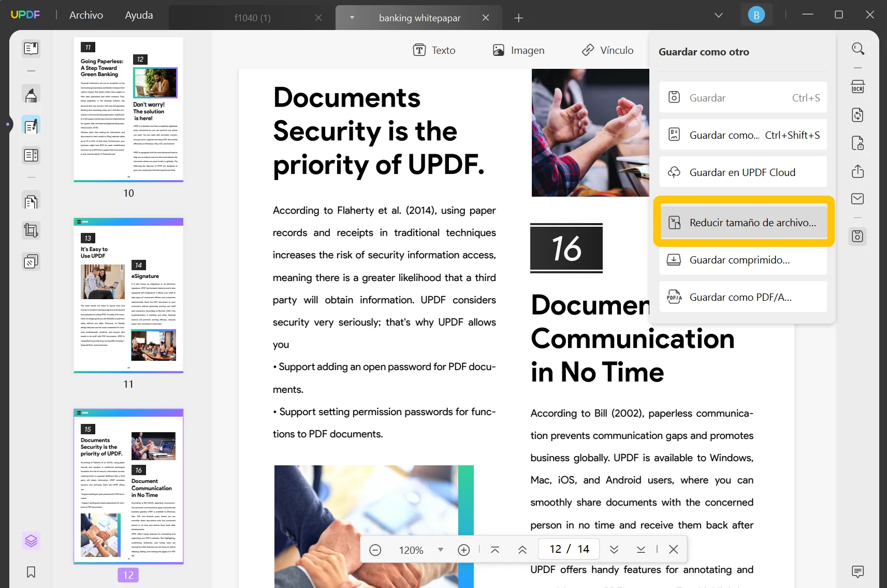887x588 pixels.
Task: Switch to the banking whitepapar tab
Action: tap(419, 18)
